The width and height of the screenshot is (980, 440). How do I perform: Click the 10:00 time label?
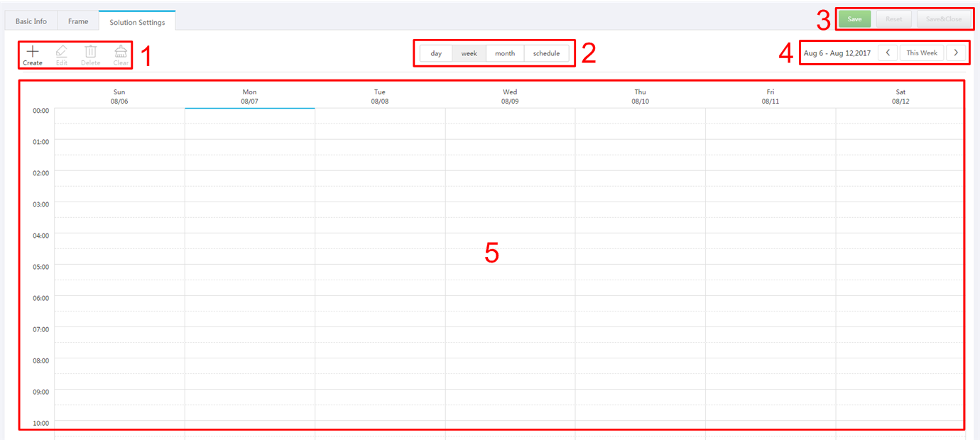41,423
